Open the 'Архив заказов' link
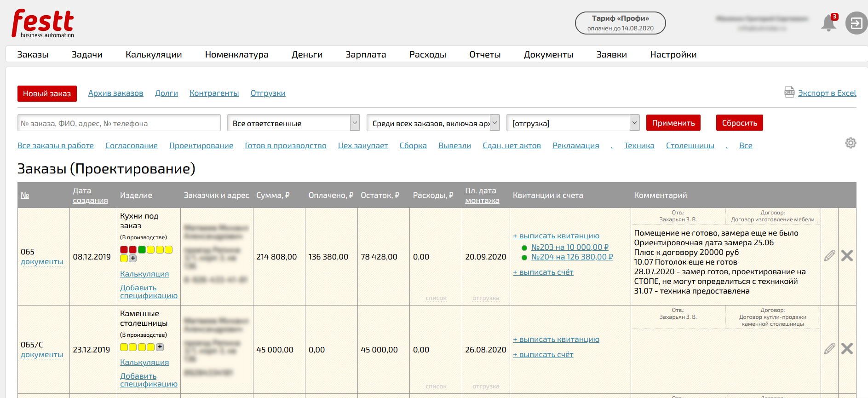868x398 pixels. click(x=115, y=93)
